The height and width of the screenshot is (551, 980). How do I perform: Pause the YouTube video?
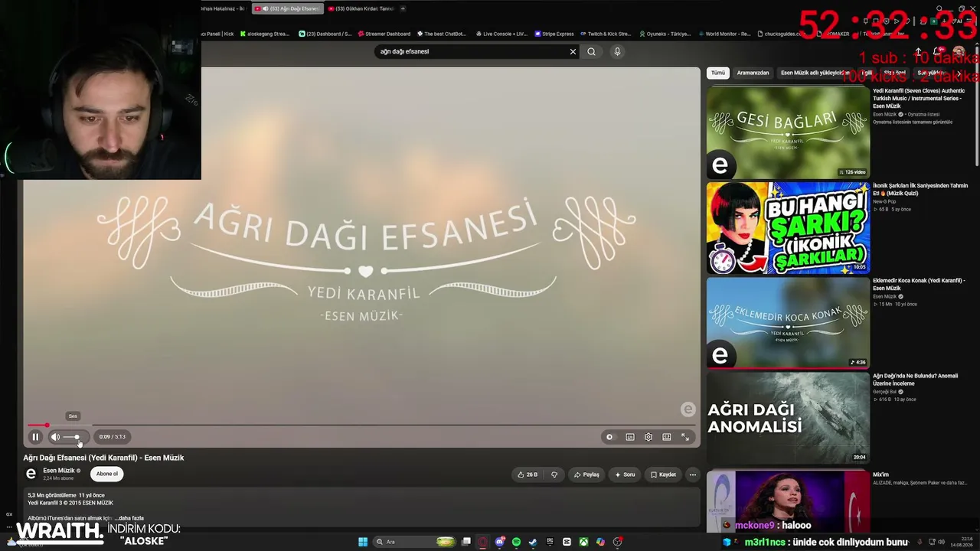(x=35, y=437)
